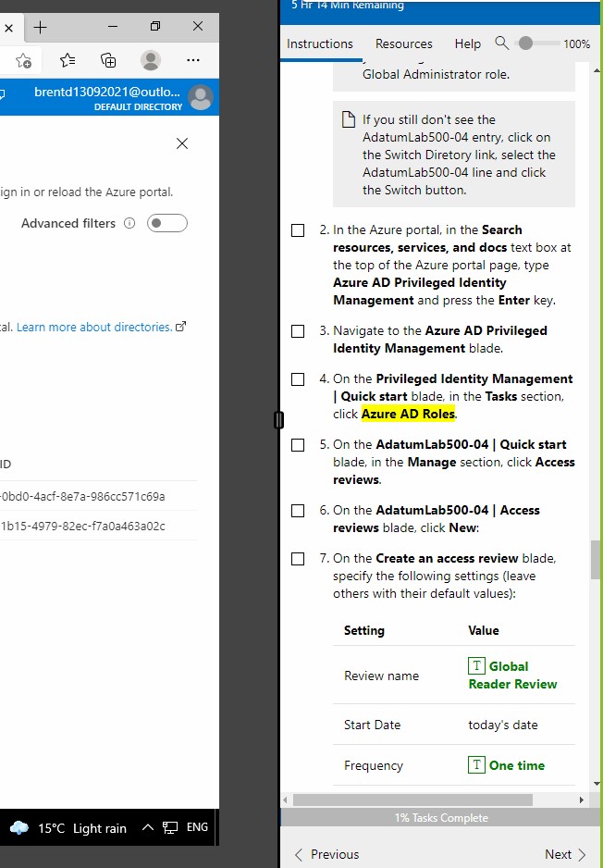The width and height of the screenshot is (603, 868).
Task: Open the Favorites list icon
Action: coord(68,60)
